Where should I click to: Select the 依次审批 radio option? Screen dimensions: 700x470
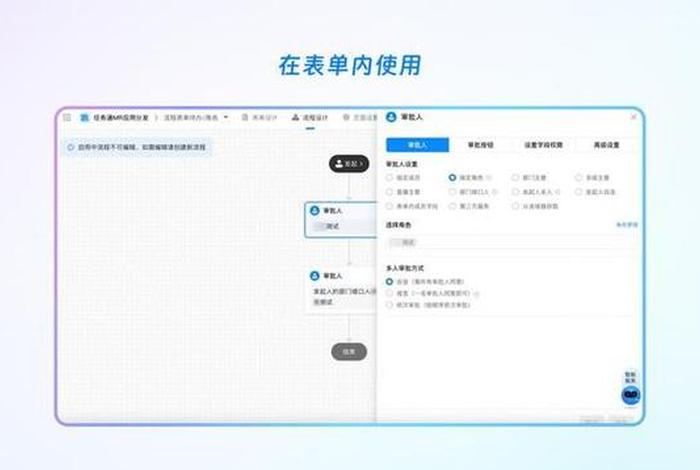coord(390,305)
